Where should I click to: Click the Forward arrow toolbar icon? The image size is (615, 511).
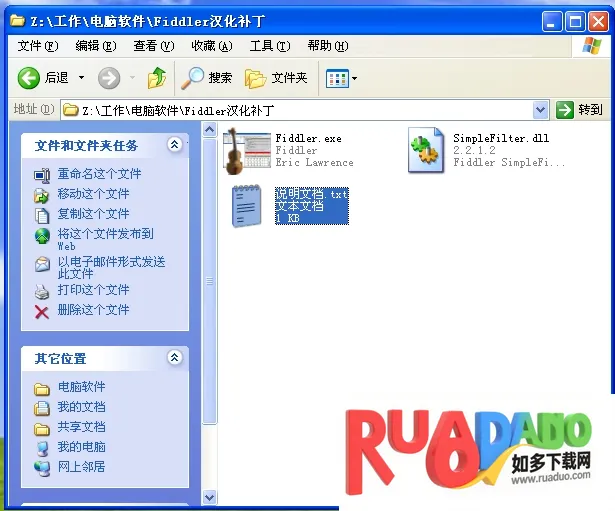(109, 78)
